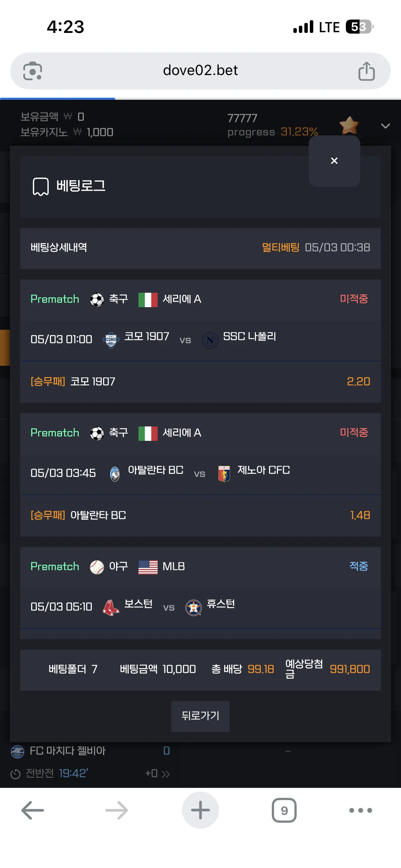Expand the account info chevron
The width and height of the screenshot is (401, 868).
pyautogui.click(x=386, y=126)
